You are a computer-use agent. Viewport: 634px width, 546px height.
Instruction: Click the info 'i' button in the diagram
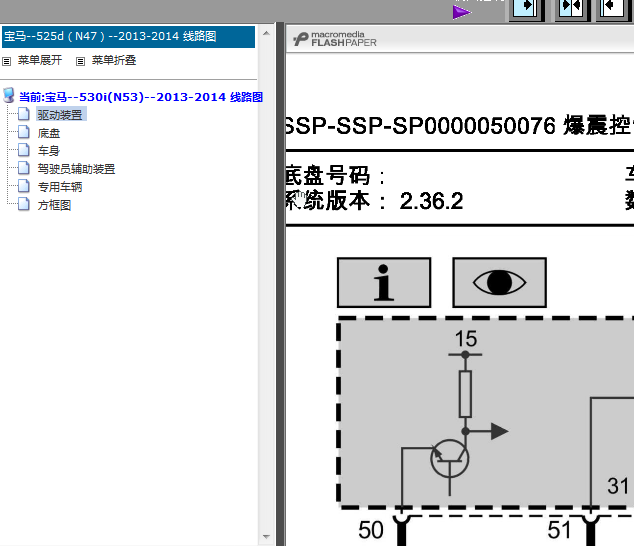pos(384,282)
